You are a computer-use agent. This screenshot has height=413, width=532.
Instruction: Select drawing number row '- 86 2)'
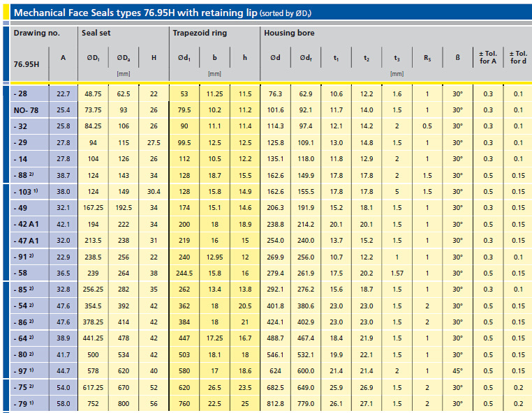(x=24, y=322)
